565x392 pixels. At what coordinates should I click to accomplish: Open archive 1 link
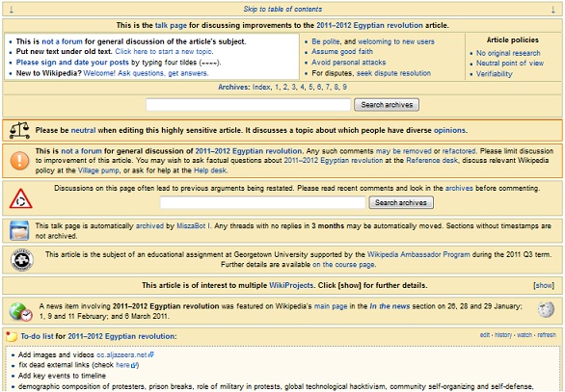[277, 87]
